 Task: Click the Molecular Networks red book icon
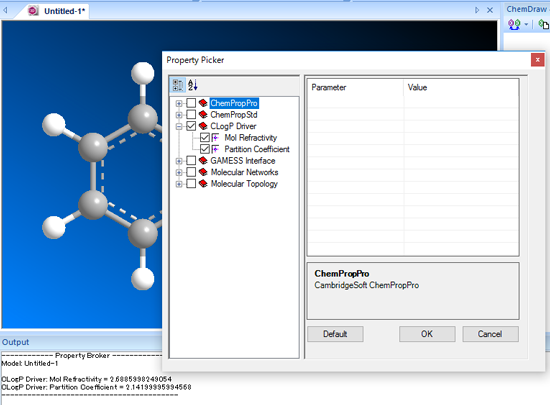pos(203,172)
